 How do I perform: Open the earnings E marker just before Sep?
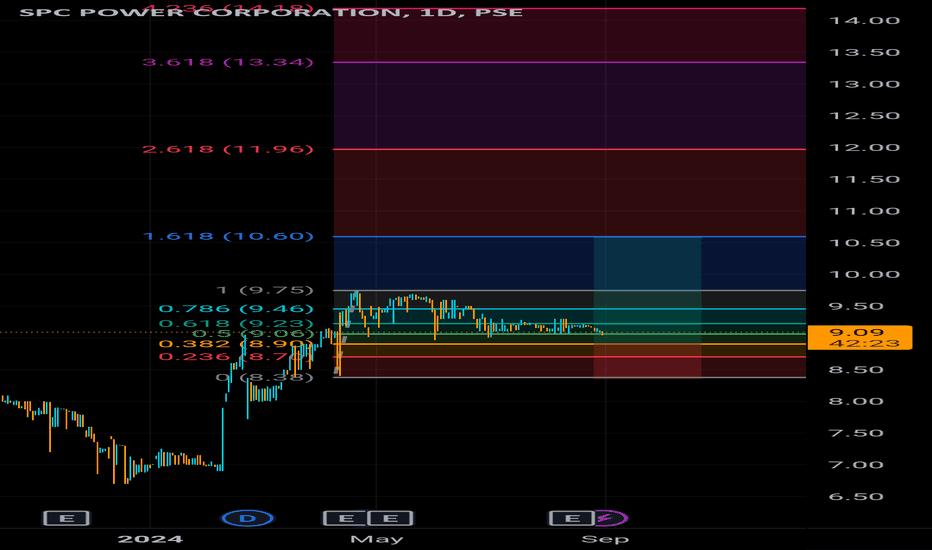pos(571,518)
